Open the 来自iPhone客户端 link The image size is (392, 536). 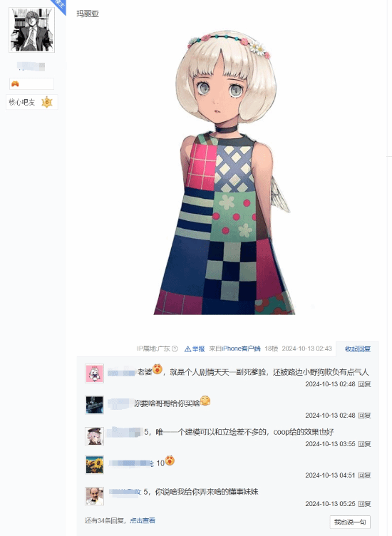(234, 349)
